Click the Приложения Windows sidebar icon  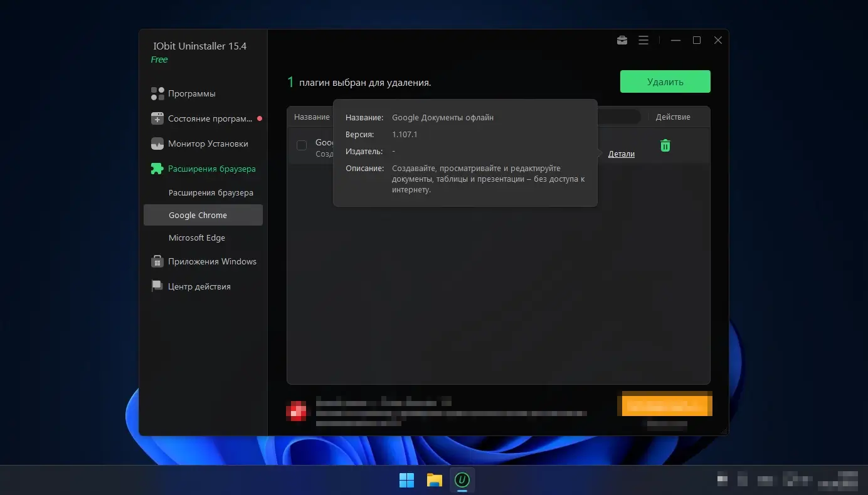click(x=157, y=261)
